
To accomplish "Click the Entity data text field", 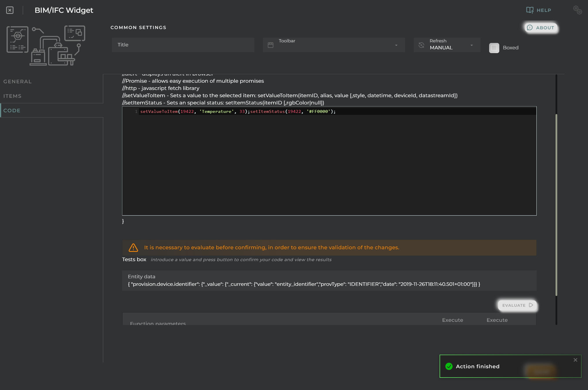I will [x=329, y=281].
